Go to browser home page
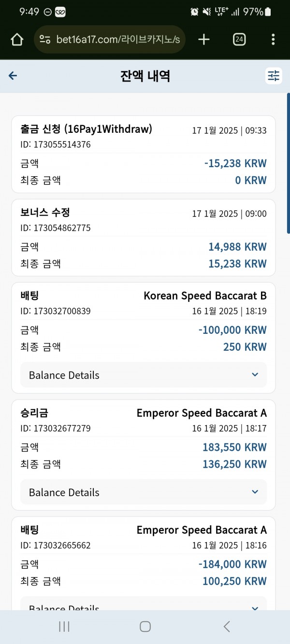 point(17,40)
